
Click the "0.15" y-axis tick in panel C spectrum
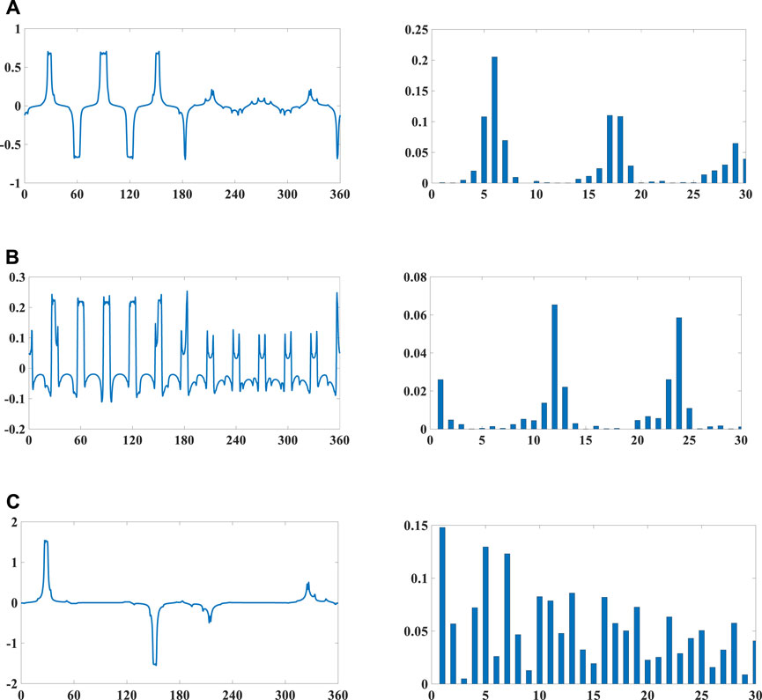(417, 526)
